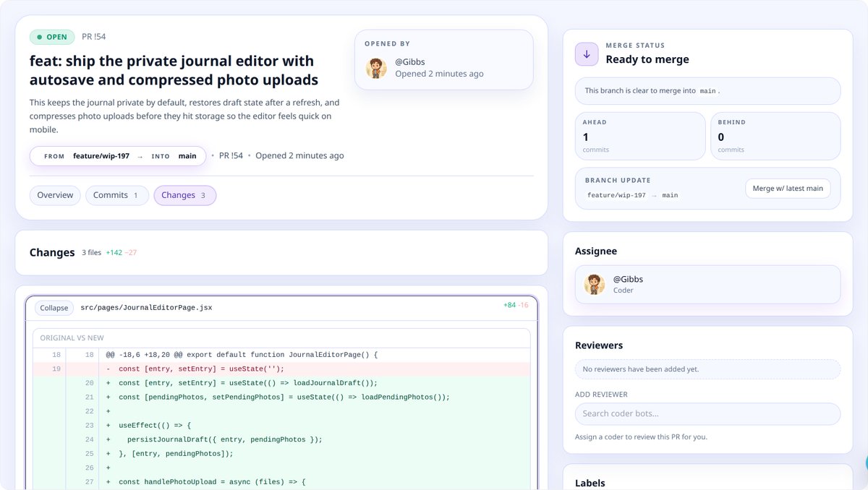Click the ORIGINAL VS NEW diff label
Screen dimensions: 868x490
(72, 338)
